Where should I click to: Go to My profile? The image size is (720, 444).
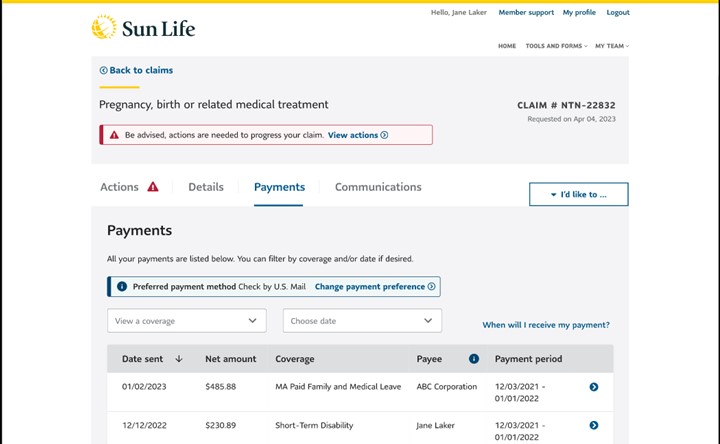coord(579,13)
